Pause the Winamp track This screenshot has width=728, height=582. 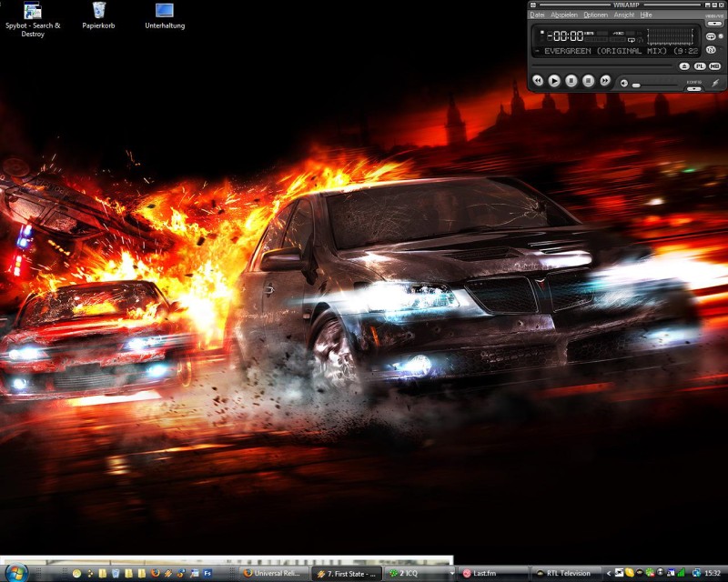[x=571, y=81]
